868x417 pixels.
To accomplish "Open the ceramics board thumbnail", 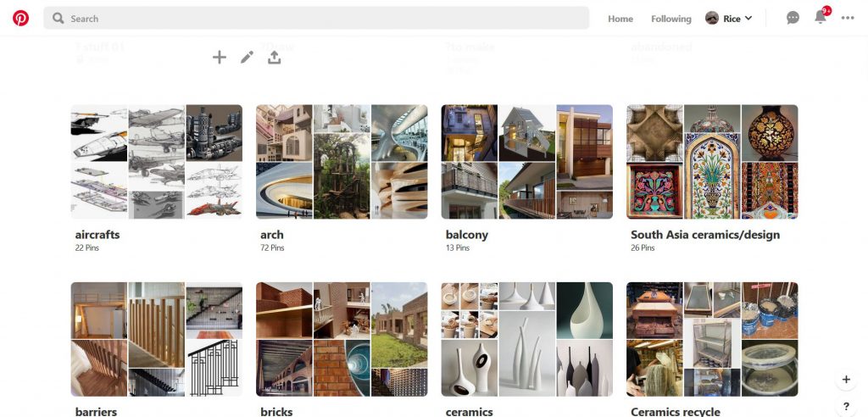I will coord(527,339).
